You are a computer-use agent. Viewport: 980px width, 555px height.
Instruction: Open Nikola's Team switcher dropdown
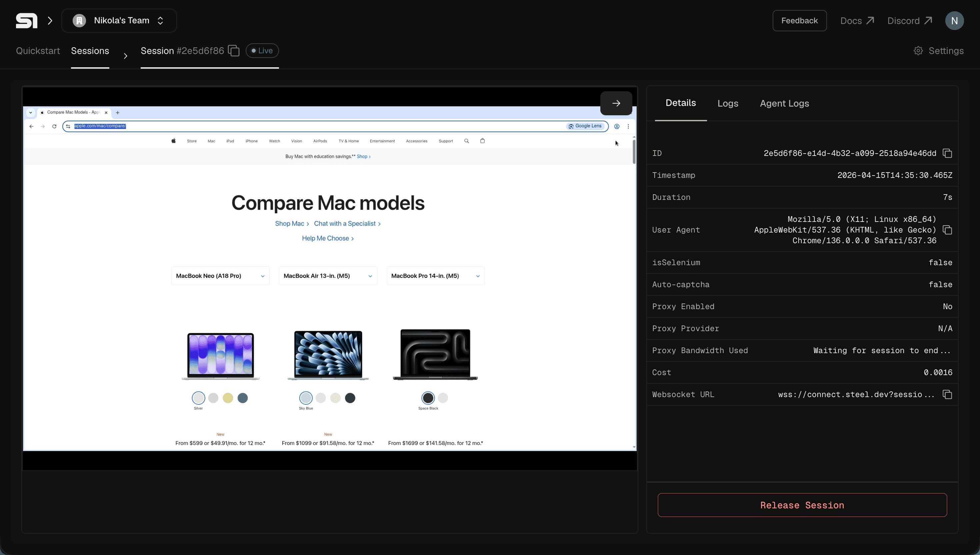(x=119, y=21)
